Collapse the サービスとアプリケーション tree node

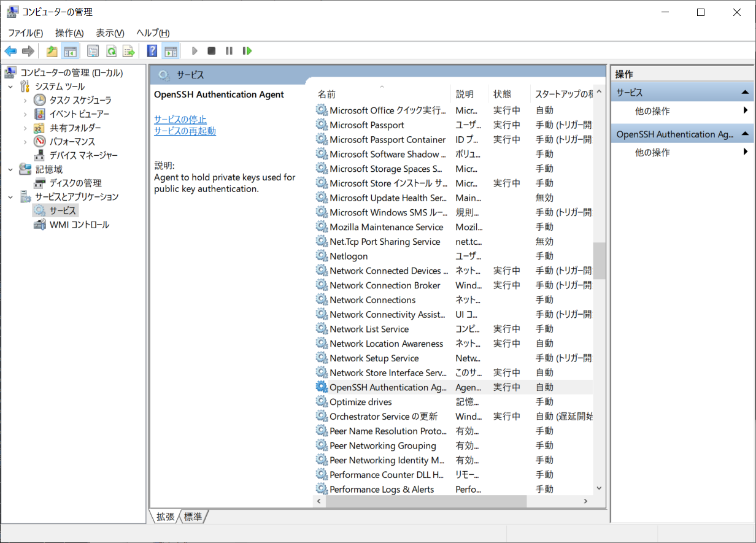(10, 197)
